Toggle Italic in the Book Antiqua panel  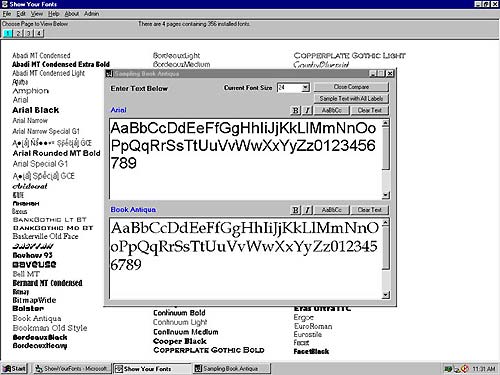(x=308, y=210)
